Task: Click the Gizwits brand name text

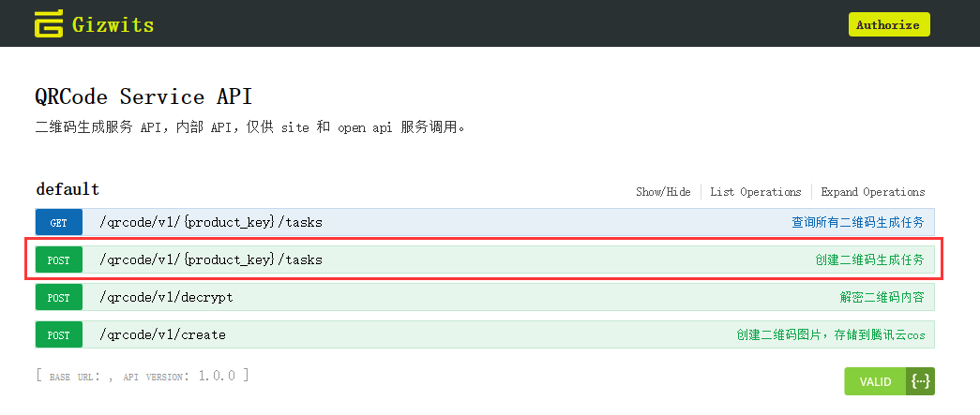Action: tap(113, 25)
